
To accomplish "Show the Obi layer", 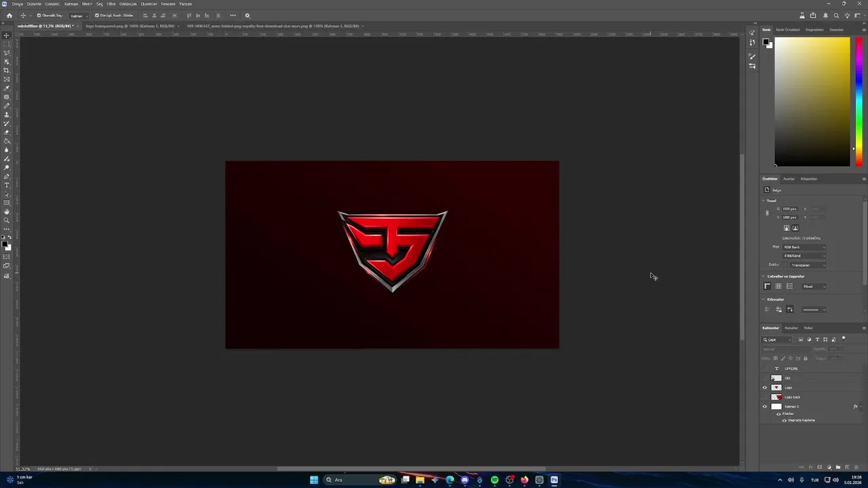I will point(765,378).
